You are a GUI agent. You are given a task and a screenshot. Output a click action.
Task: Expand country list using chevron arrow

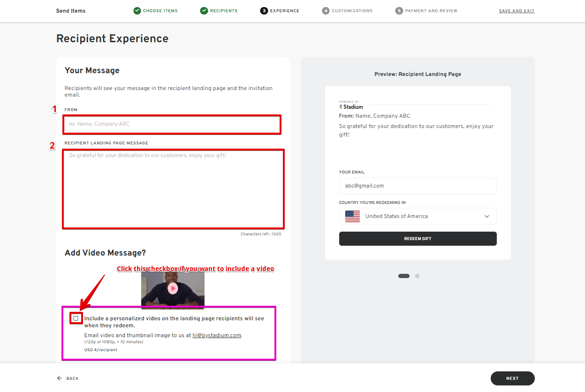[x=486, y=216]
